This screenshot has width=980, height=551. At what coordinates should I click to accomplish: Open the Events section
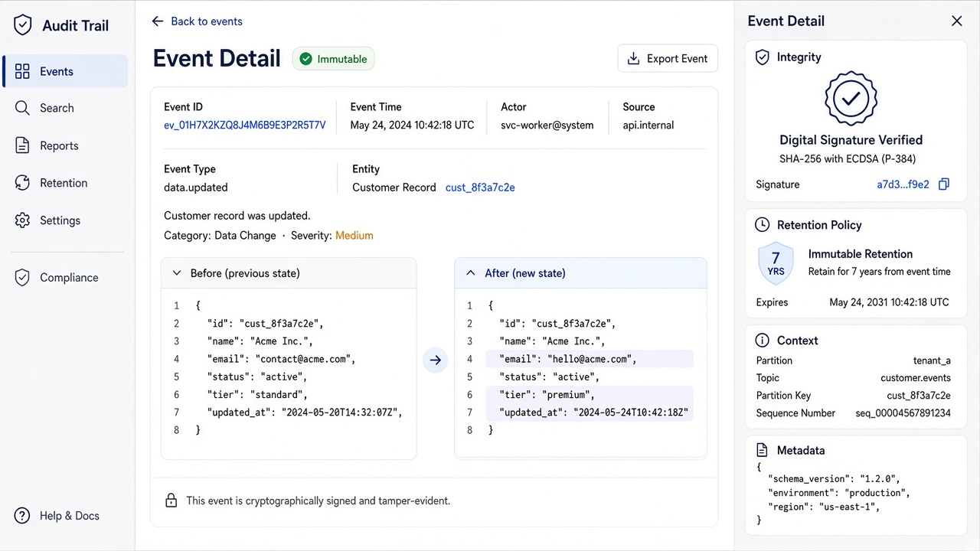[x=66, y=71]
